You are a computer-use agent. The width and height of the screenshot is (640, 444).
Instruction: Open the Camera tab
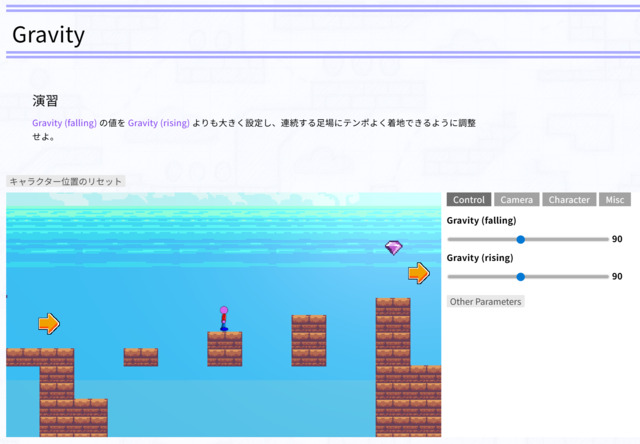point(517,200)
